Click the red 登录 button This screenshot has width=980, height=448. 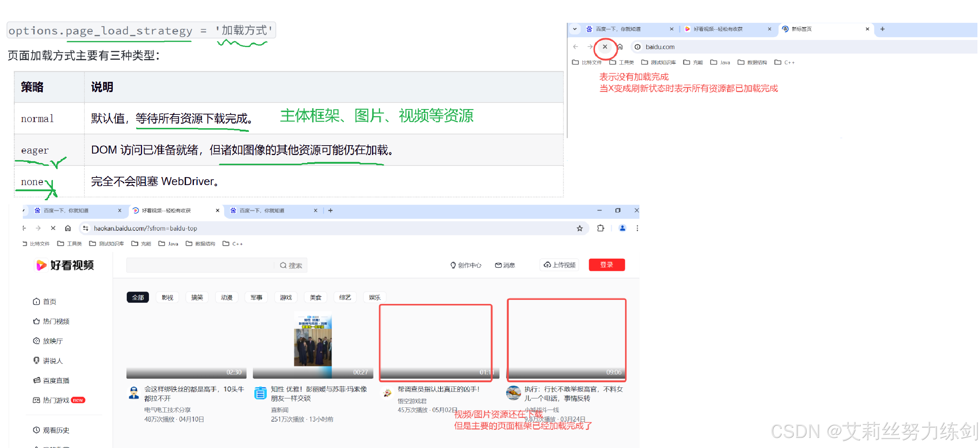tap(606, 265)
